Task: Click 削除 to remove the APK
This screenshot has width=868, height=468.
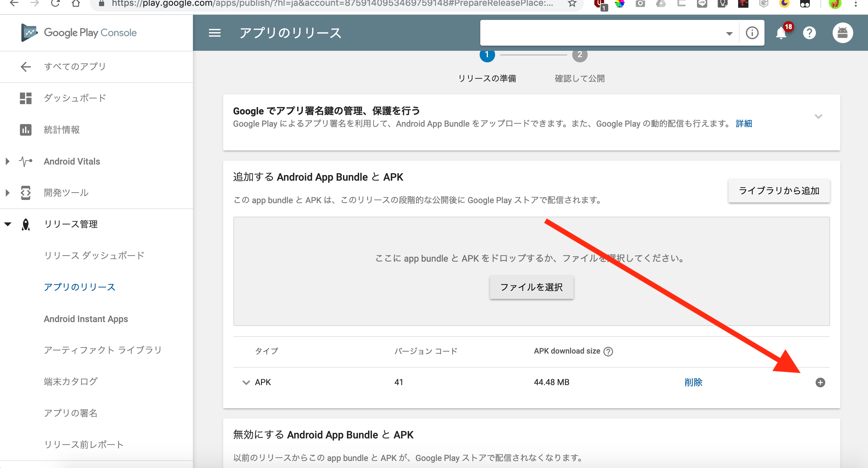Action: (693, 382)
